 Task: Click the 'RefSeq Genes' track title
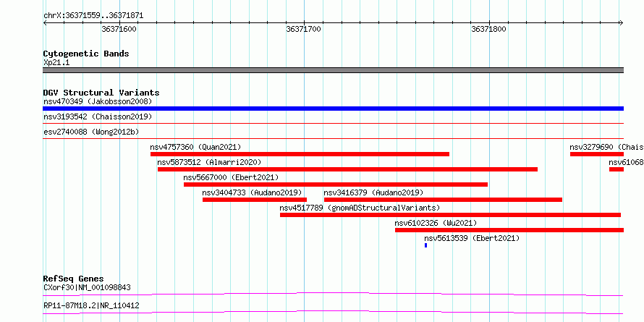[74, 279]
